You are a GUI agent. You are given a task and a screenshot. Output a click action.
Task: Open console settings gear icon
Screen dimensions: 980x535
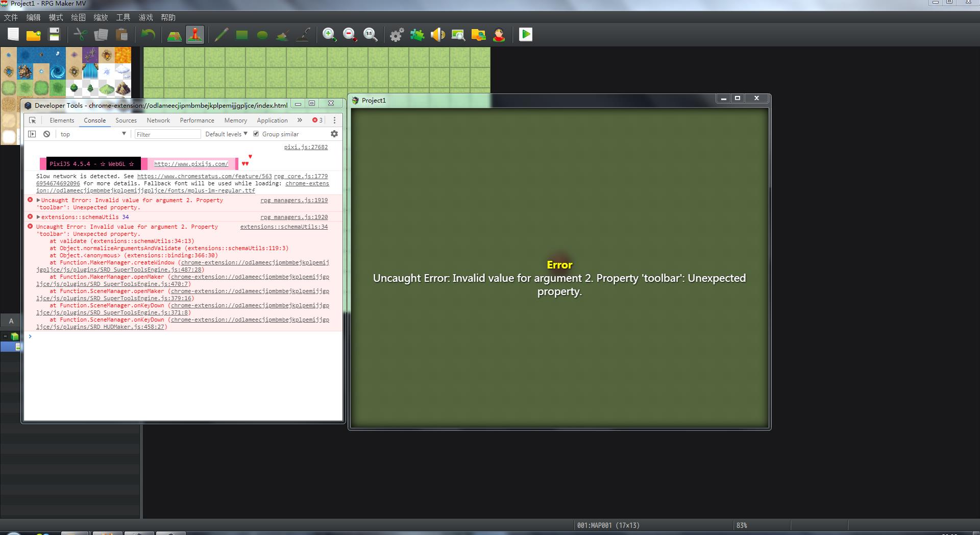click(x=334, y=134)
